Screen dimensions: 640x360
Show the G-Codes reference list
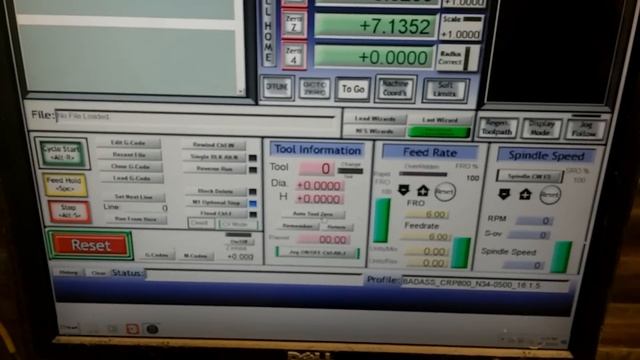pos(158,255)
